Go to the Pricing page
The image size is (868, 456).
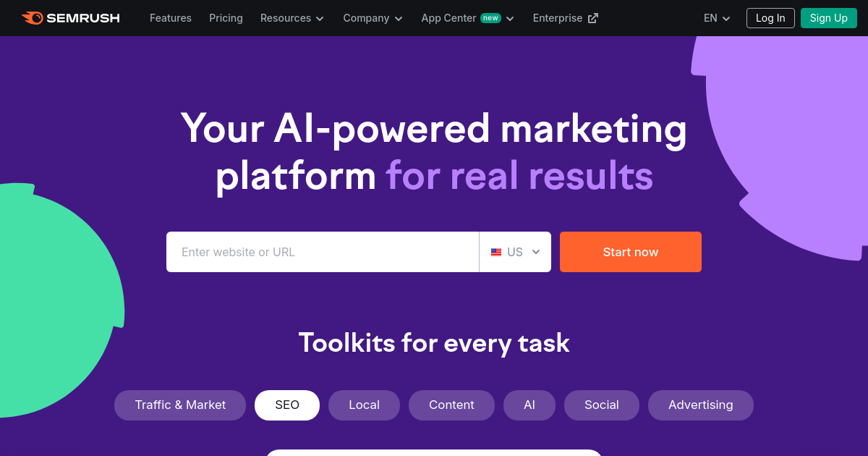[226, 18]
